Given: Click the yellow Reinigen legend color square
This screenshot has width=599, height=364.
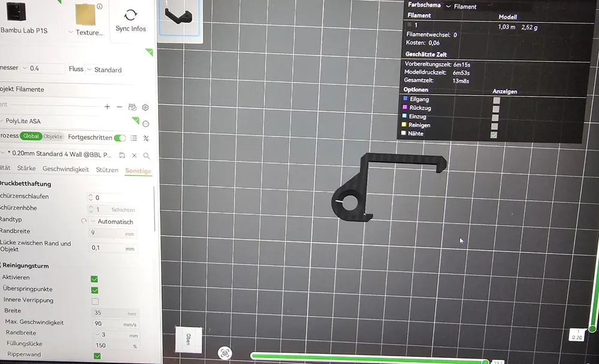Looking at the screenshot, I should coord(404,124).
